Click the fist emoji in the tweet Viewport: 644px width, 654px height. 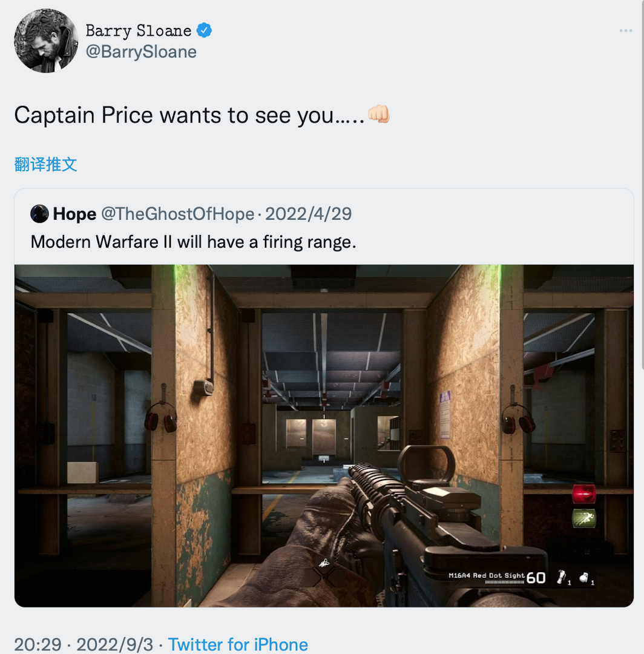click(x=379, y=114)
